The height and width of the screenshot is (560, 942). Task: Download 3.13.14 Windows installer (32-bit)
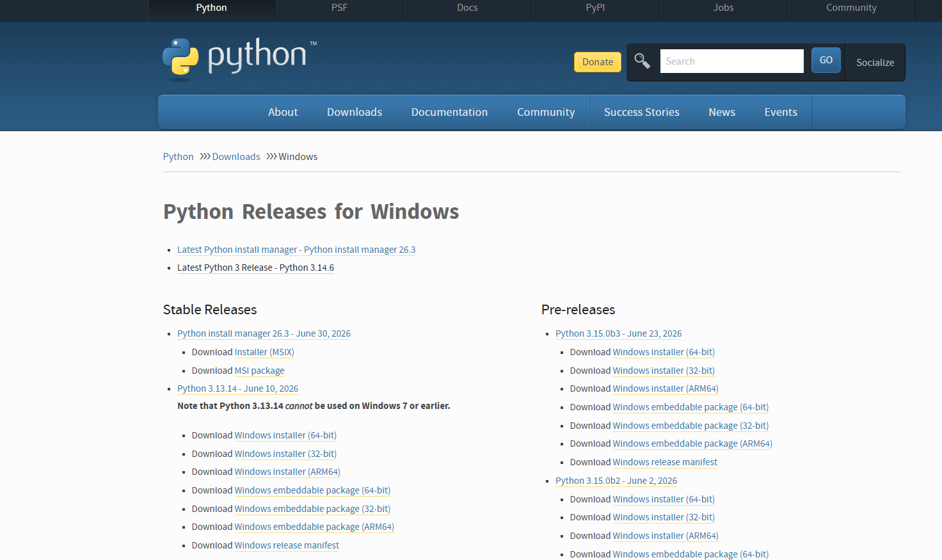coord(285,454)
